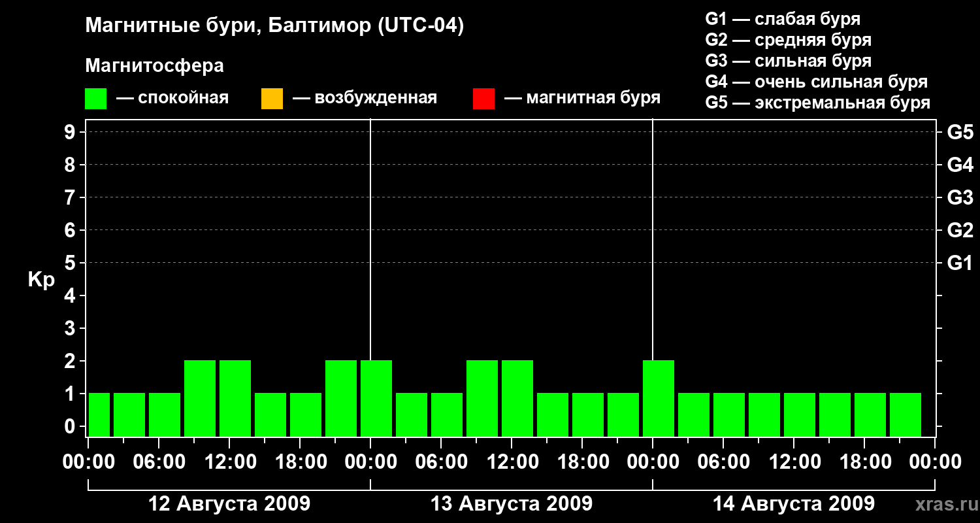Click the '18:00' time label for 13 August
This screenshot has height=523, width=980.
pyautogui.click(x=582, y=462)
